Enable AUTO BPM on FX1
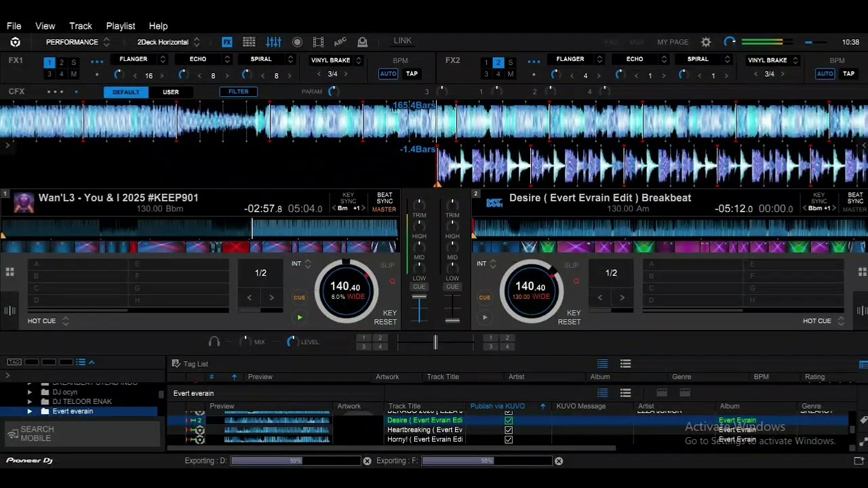Screen dimensions: 868x488 [388, 74]
